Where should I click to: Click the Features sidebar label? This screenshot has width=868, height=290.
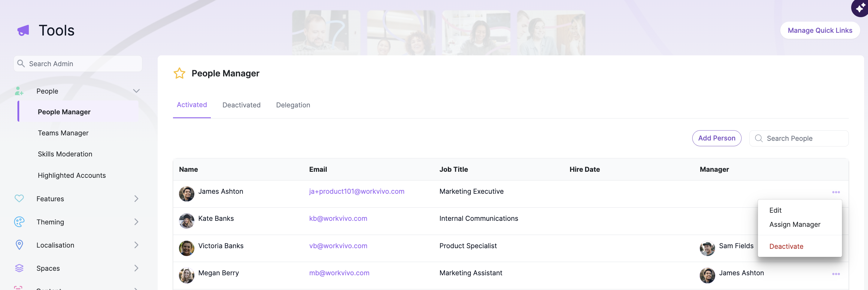coord(50,199)
